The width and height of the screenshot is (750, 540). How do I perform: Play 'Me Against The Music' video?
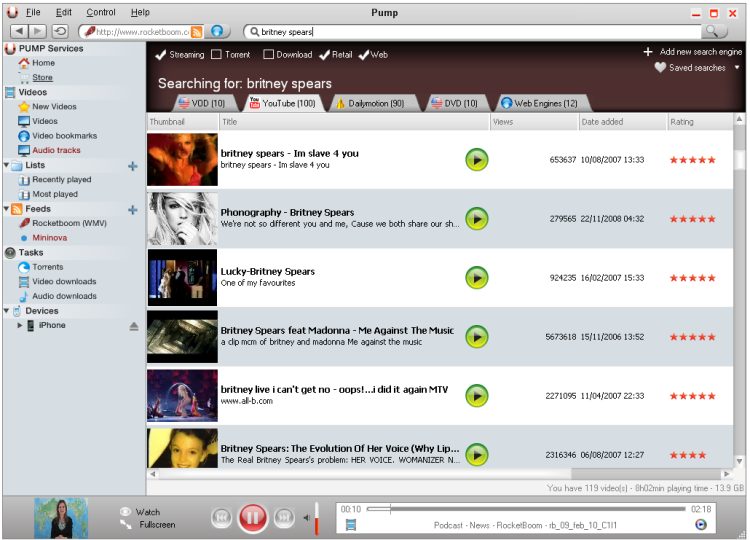[476, 337]
